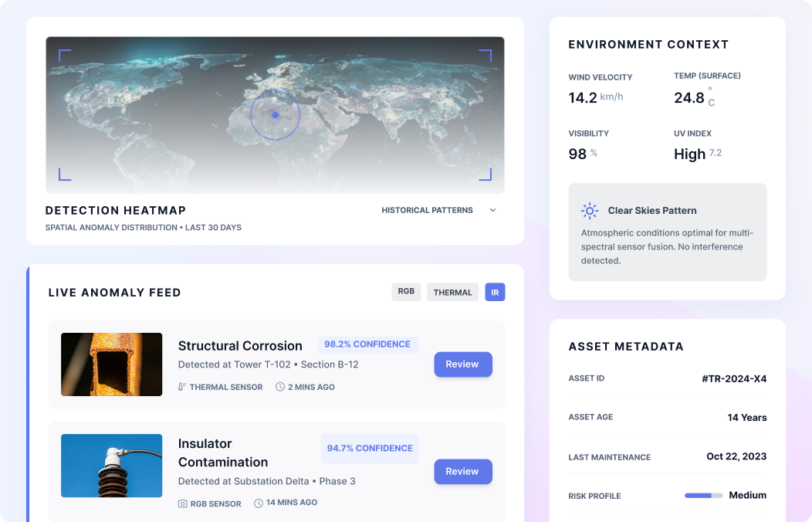Review the Structural Corrosion anomaly
The width and height of the screenshot is (812, 522).
pyautogui.click(x=462, y=364)
